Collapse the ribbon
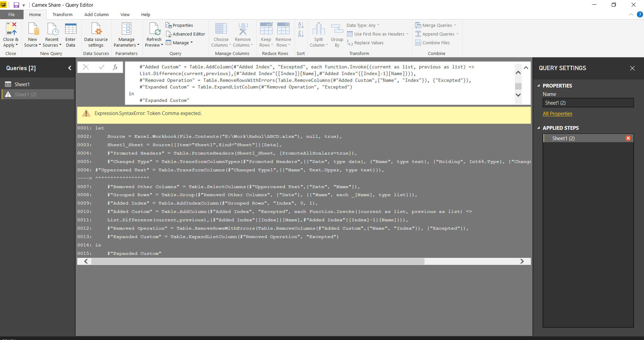 [631, 14]
